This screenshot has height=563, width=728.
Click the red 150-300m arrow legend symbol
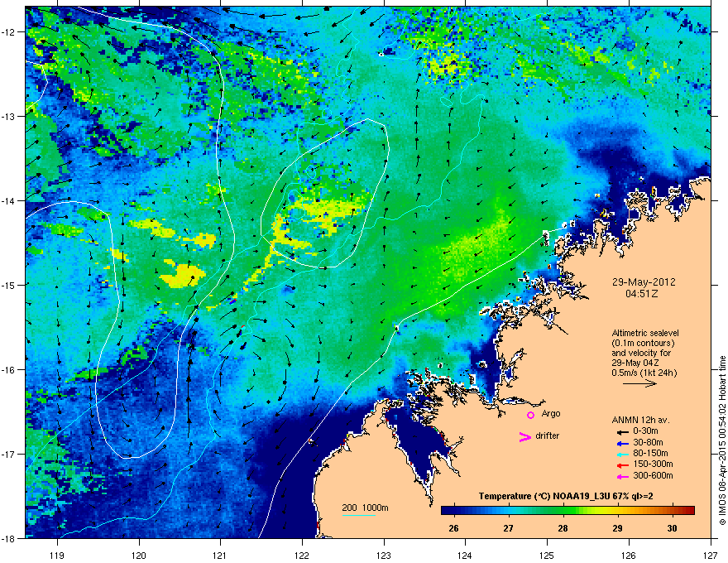[x=623, y=465]
